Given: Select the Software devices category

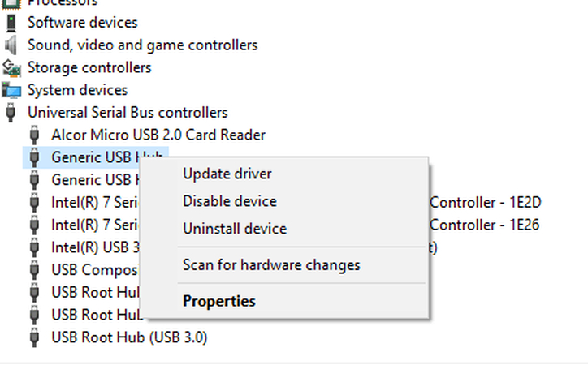Looking at the screenshot, I should coord(83,23).
